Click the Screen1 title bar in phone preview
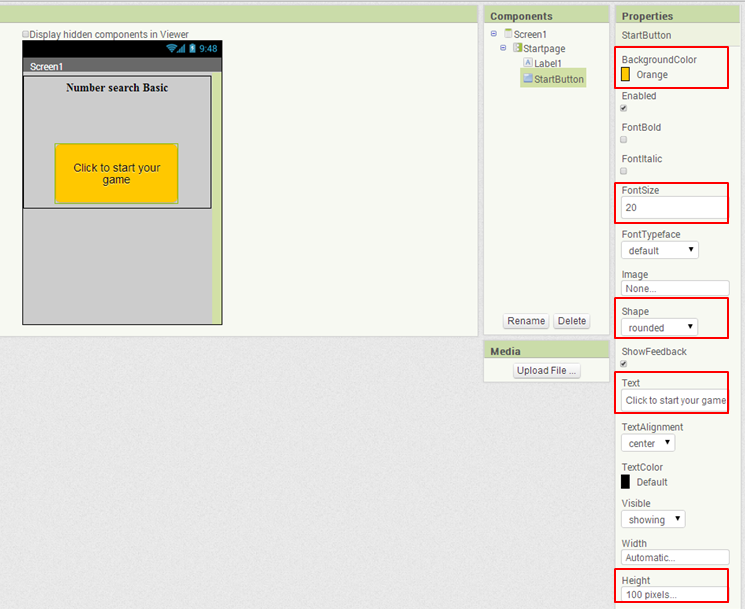 pyautogui.click(x=122, y=66)
